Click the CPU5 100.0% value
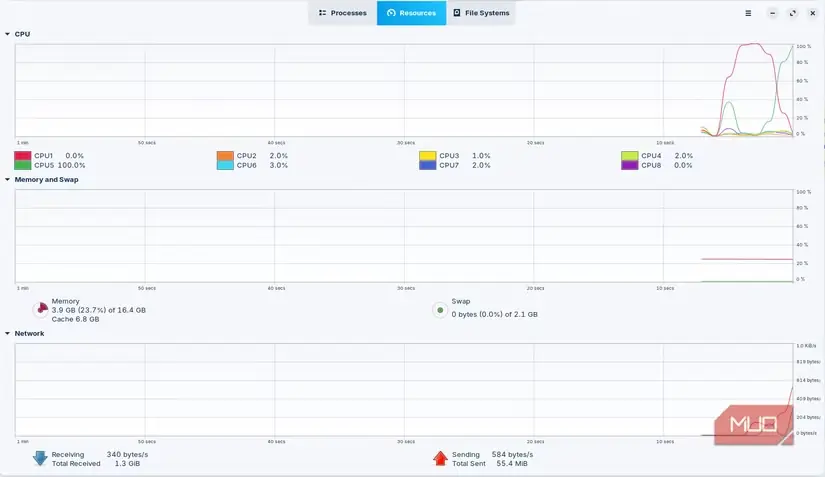The height and width of the screenshot is (477, 825). (x=72, y=165)
